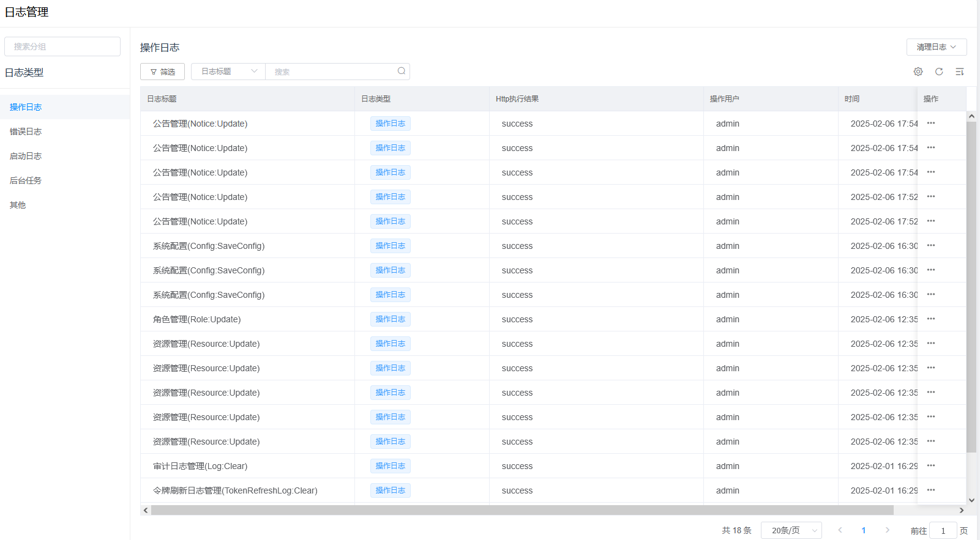The width and height of the screenshot is (980, 540).
Task: Open more actions for TokenRefreshLog:Clear row
Action: (931, 490)
